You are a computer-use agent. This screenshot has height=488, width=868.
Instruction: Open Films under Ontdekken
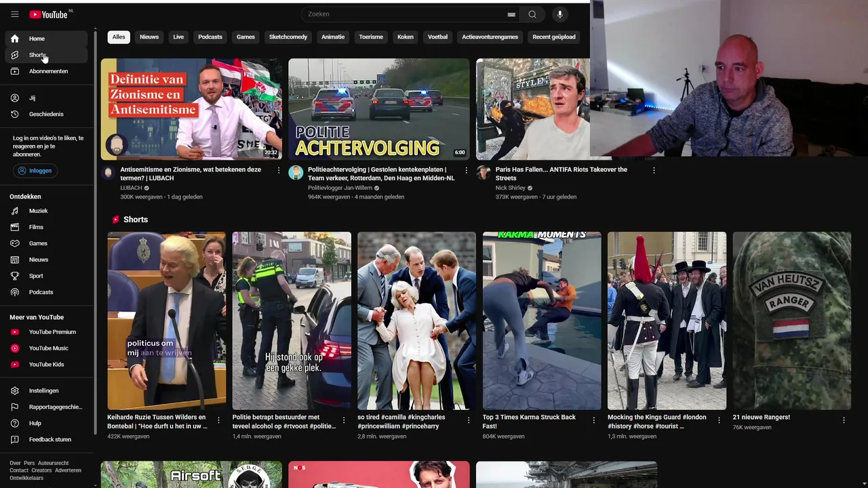coord(46,227)
